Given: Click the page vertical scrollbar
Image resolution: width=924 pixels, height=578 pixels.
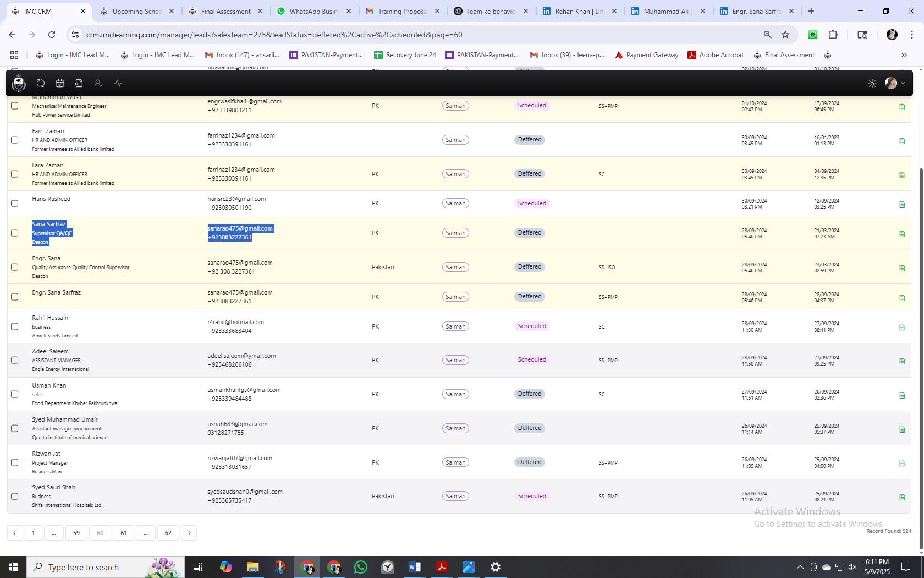Looking at the screenshot, I should tap(921, 358).
